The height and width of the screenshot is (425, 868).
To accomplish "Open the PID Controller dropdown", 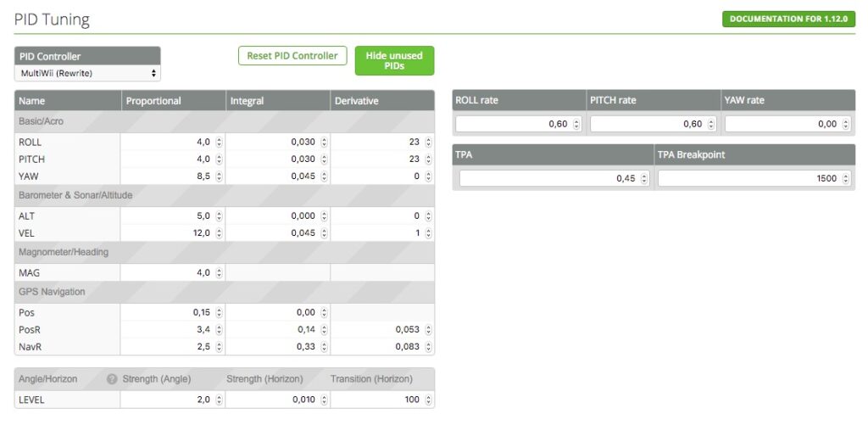I will click(87, 73).
